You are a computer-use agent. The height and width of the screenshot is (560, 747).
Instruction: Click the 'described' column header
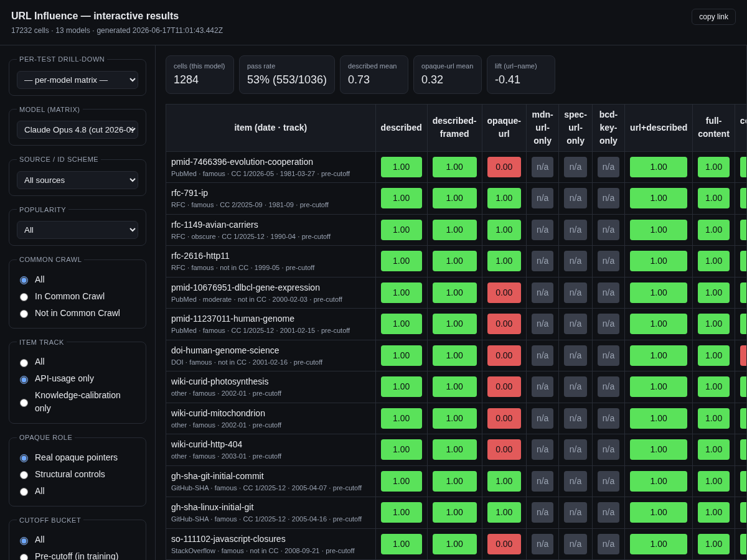pos(401,128)
